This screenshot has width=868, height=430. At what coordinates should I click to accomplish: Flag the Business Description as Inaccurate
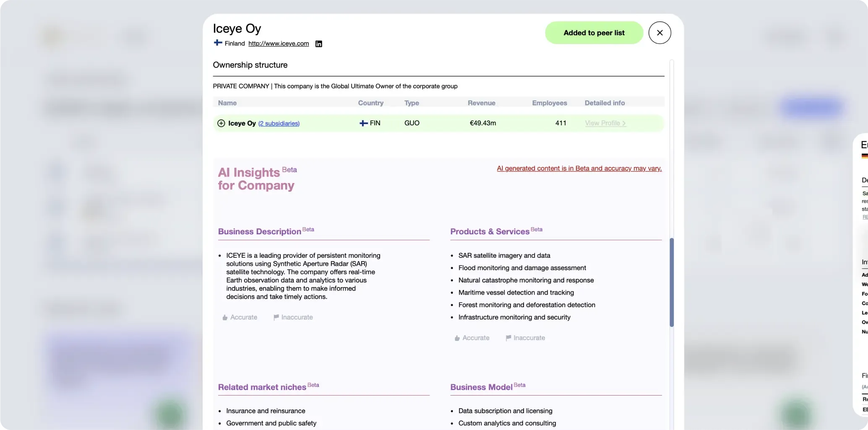[292, 317]
